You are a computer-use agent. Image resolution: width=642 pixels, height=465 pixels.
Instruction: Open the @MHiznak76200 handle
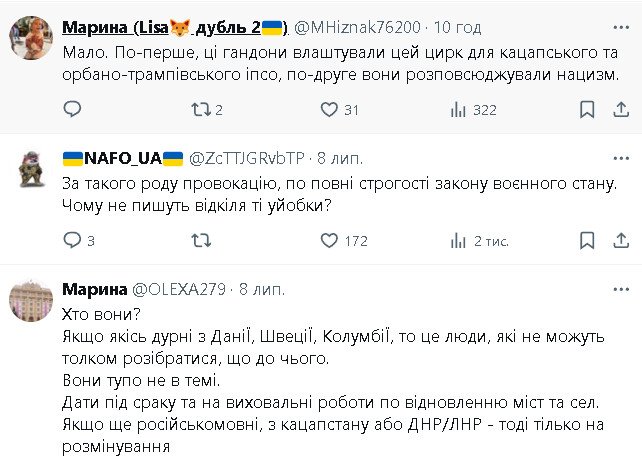coord(357,25)
